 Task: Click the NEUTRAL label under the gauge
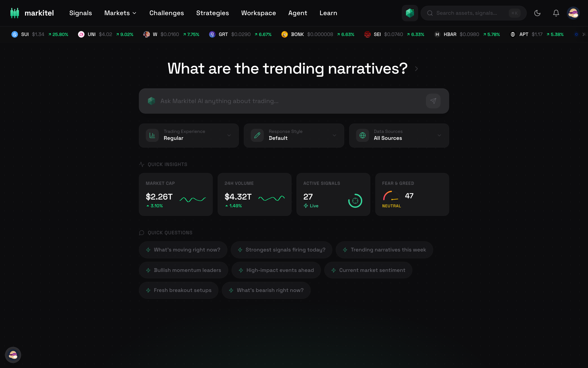[391, 206]
